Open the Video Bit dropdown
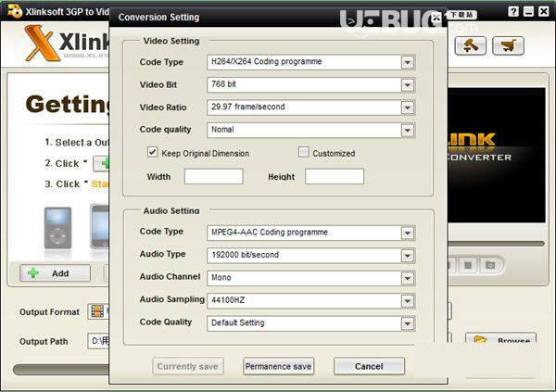Viewport: 556px width, 392px height. (x=408, y=85)
